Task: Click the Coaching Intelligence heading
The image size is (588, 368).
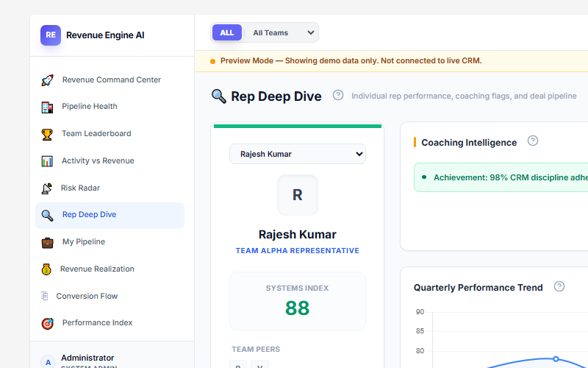Action: tap(469, 143)
